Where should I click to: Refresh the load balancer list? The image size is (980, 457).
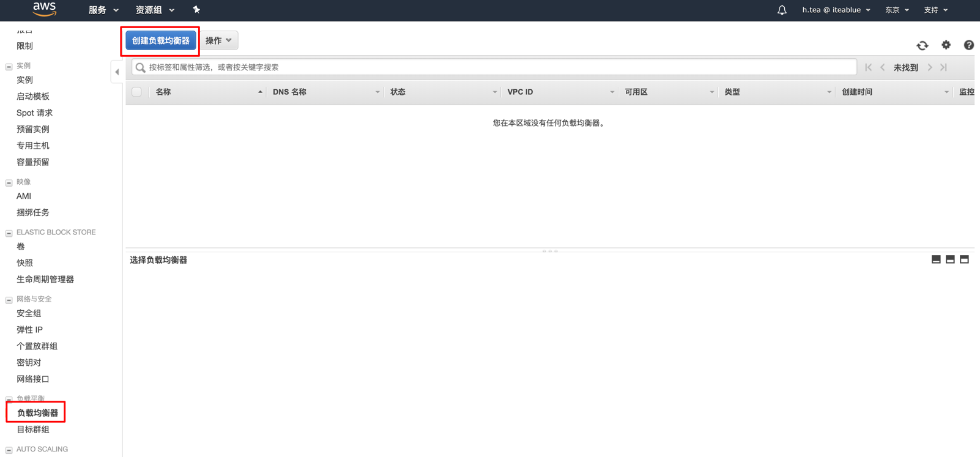[x=922, y=45]
